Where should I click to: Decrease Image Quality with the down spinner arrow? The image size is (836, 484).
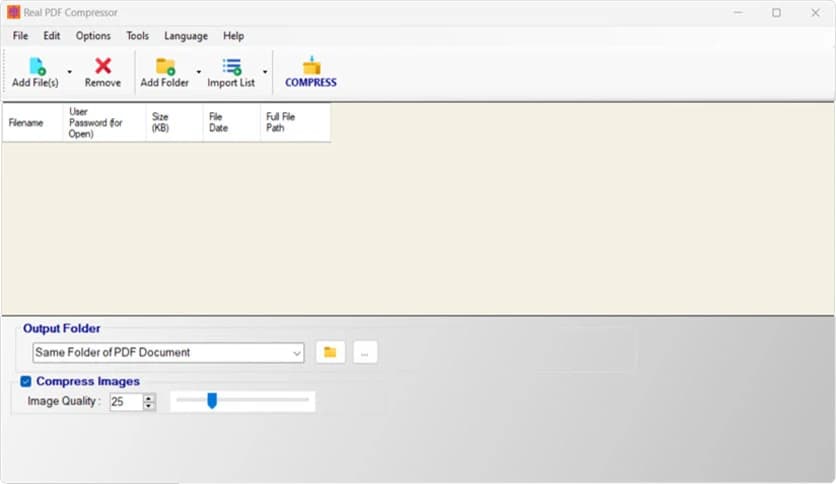pyautogui.click(x=149, y=406)
